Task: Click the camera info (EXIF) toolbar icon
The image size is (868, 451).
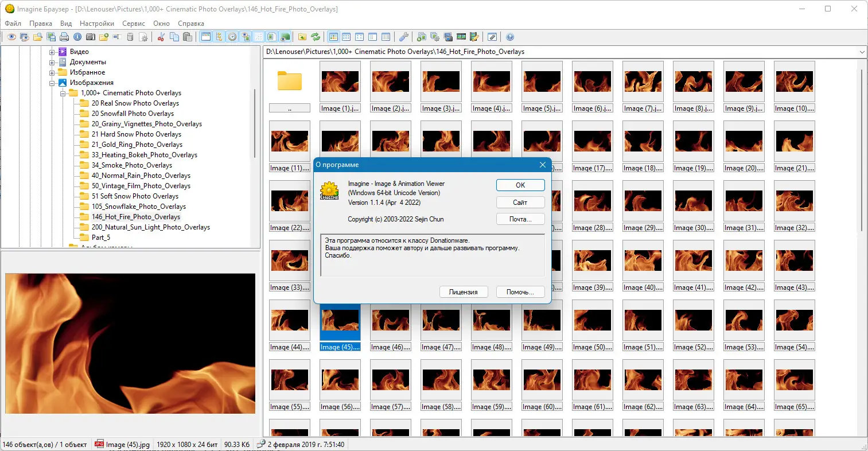Action: 91,37
